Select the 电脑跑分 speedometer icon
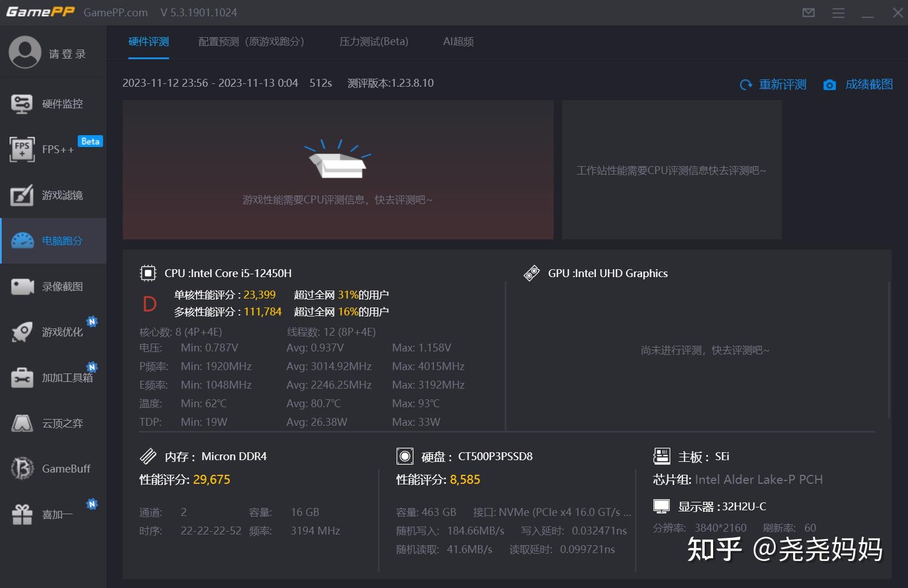This screenshot has width=908, height=588. point(23,240)
